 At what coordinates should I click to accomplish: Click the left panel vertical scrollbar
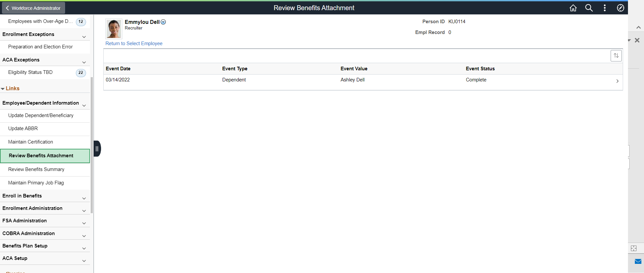coord(92,145)
